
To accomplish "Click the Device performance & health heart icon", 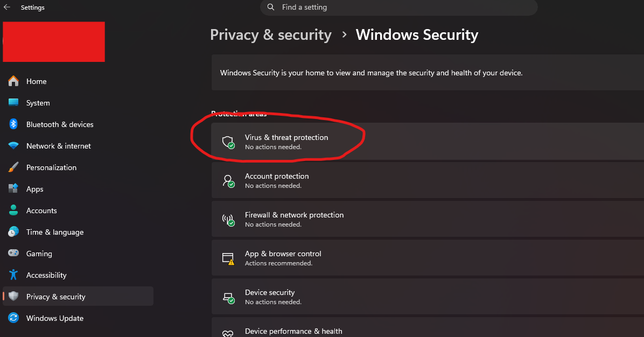I will click(x=228, y=333).
